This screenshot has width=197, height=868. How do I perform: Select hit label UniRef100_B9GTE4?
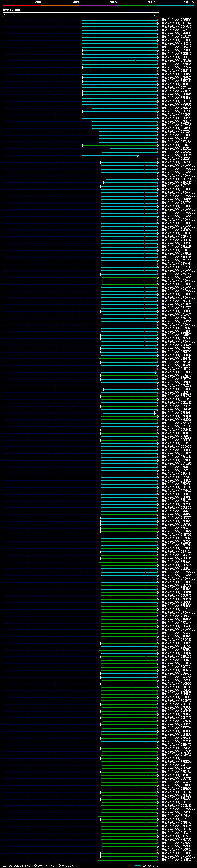(x=177, y=101)
